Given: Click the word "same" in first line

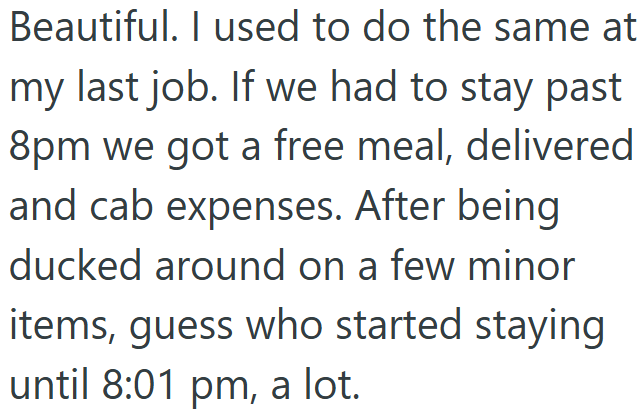Looking at the screenshot, I should (x=537, y=29).
